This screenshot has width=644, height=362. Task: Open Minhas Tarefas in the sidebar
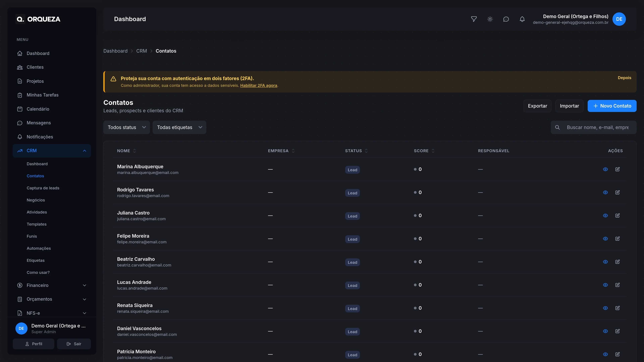tap(52, 95)
